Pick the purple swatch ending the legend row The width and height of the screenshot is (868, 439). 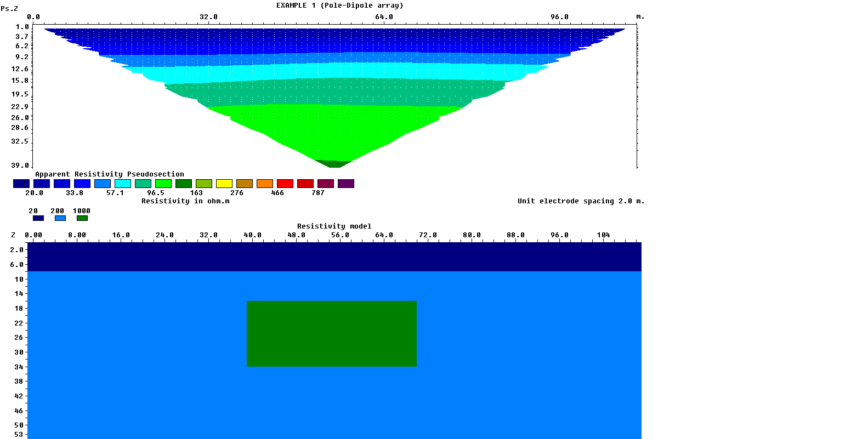(x=346, y=184)
